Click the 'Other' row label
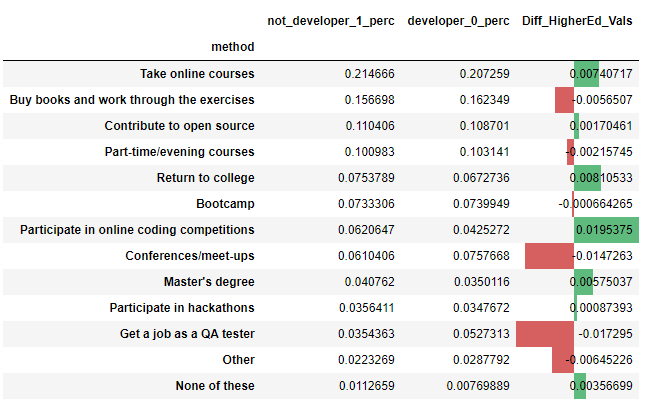Image resolution: width=647 pixels, height=403 pixels. pos(238,359)
